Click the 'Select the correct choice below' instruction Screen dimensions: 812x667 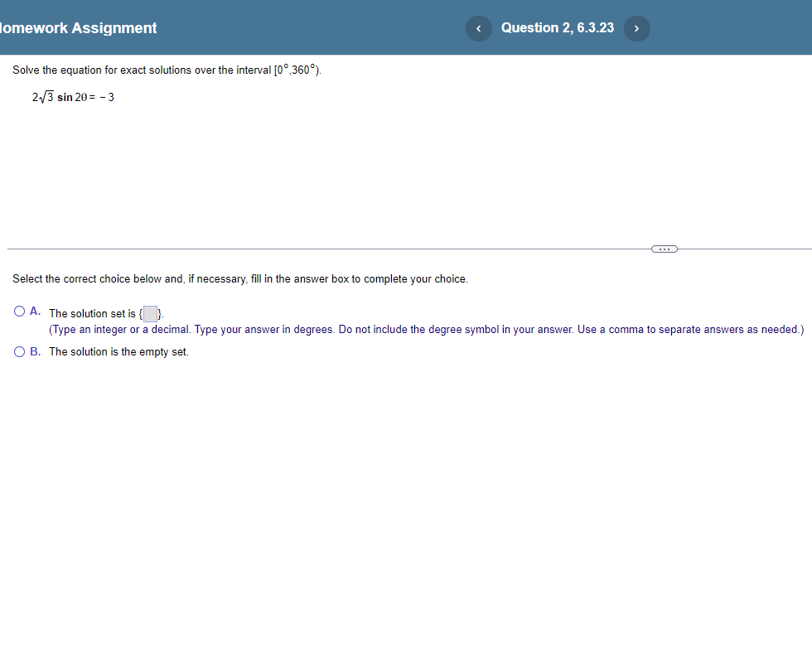point(239,279)
